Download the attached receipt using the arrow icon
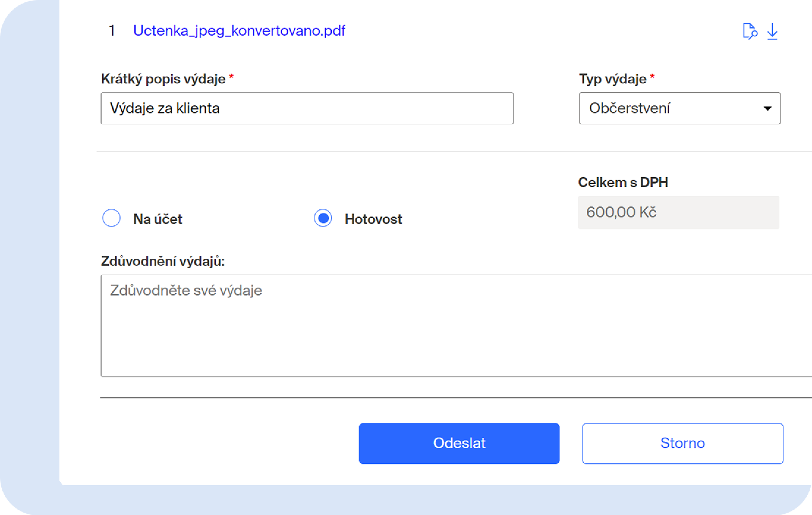The image size is (812, 515). [772, 31]
